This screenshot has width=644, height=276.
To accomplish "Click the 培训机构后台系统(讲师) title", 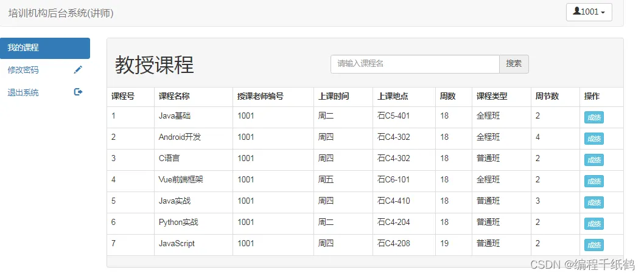I will [x=61, y=13].
